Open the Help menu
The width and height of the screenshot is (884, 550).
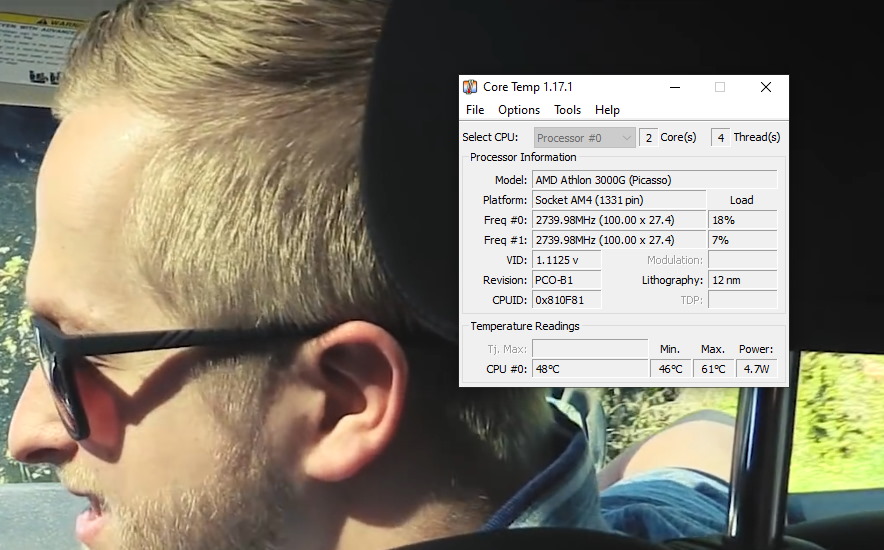coord(607,110)
